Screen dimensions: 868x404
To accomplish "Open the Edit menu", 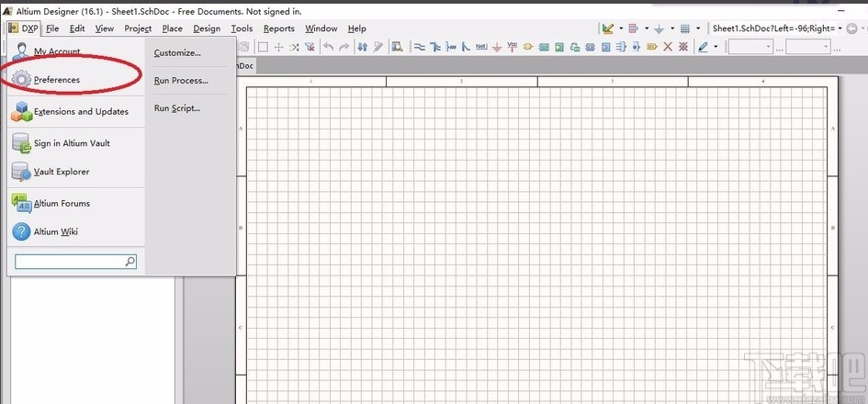I will (77, 28).
